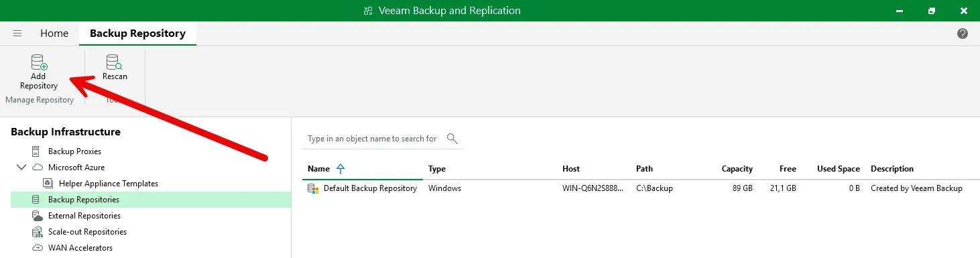Viewport: 980px width, 258px height.
Task: Click the Add Repository icon
Action: click(39, 62)
